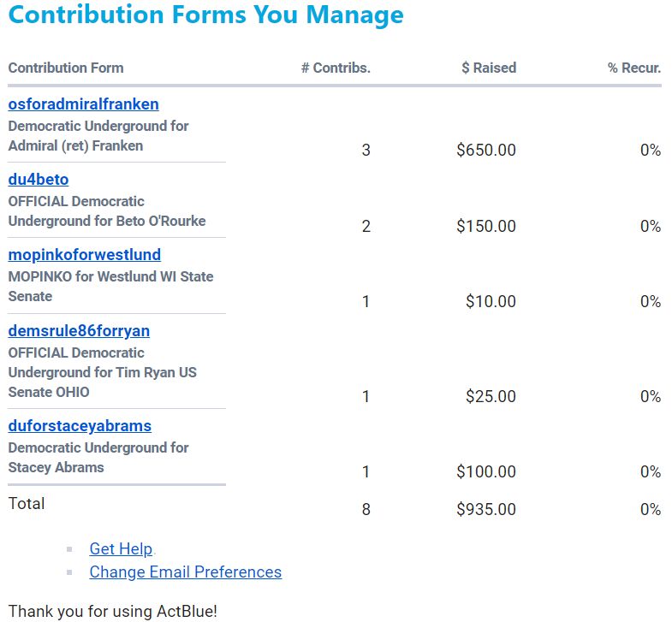Open the mopinkoforwestlund form link
This screenshot has width=672, height=622.
pyautogui.click(x=84, y=255)
